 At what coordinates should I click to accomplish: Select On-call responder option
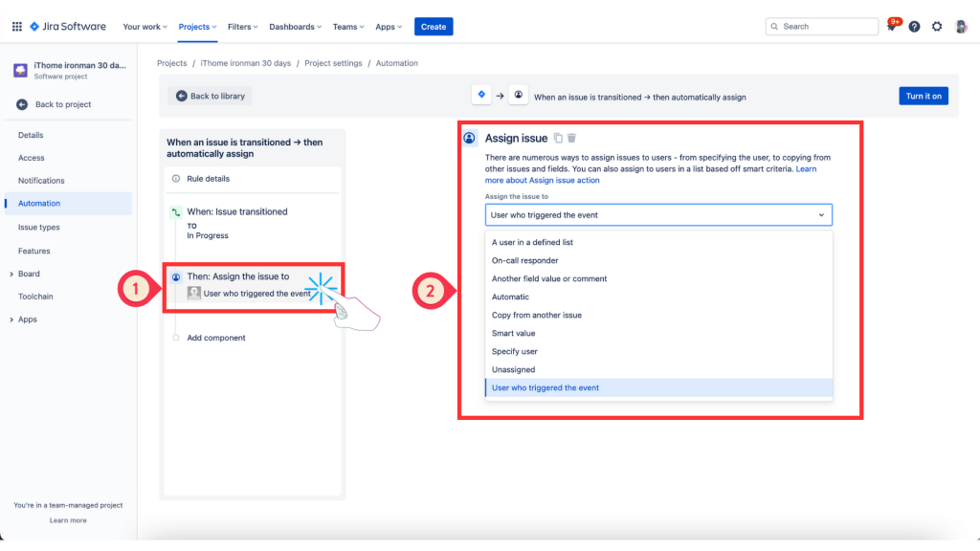(658, 260)
